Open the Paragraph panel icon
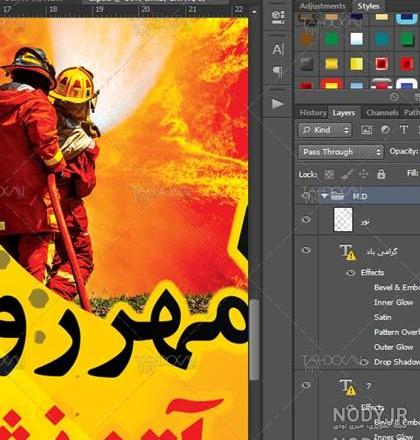420x440 pixels. tap(278, 71)
